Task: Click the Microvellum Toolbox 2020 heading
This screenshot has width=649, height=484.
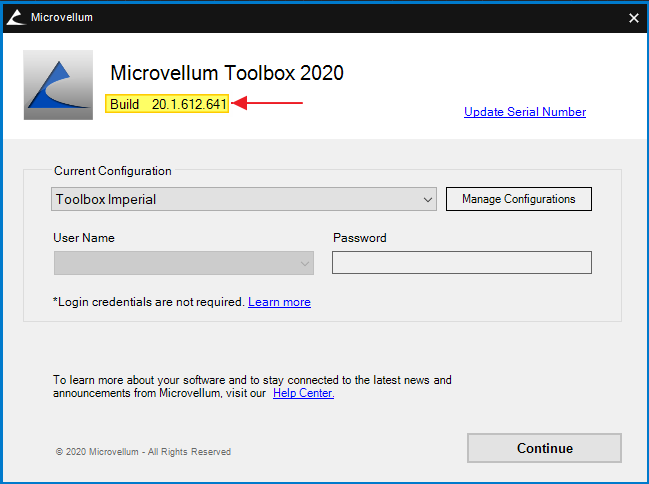Action: point(227,73)
